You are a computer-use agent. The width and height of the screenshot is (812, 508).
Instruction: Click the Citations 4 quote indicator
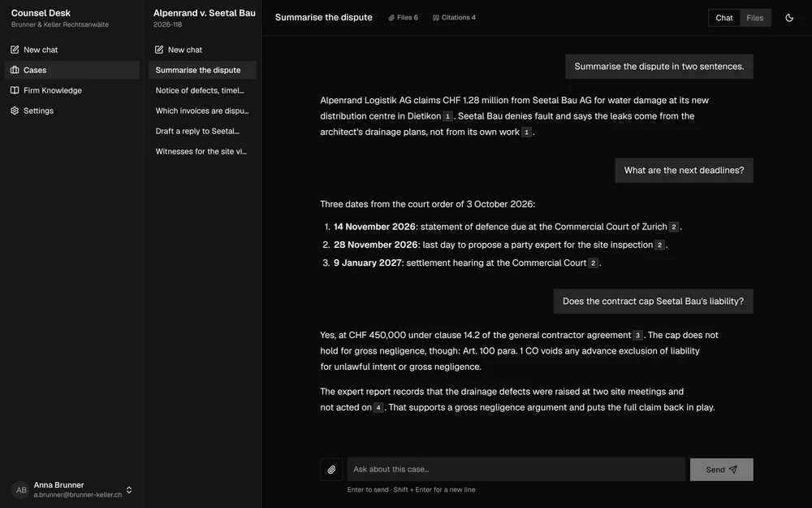[454, 18]
